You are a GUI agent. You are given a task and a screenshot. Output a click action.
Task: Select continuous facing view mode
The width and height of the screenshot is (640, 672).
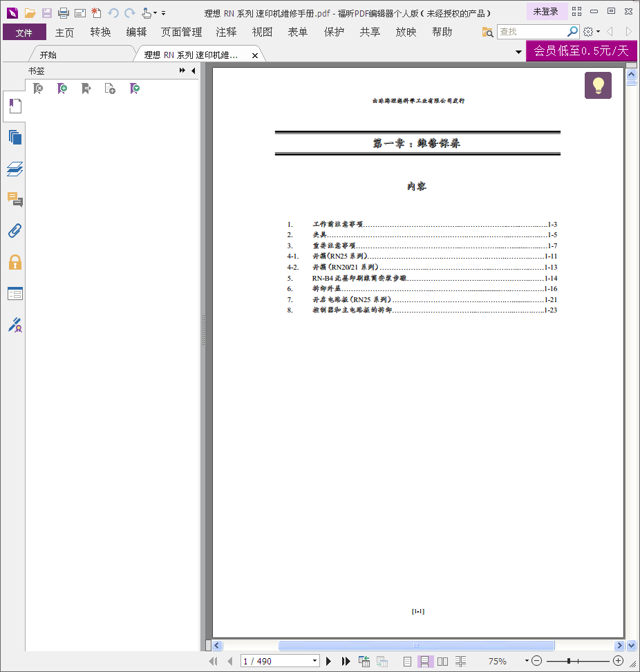460,662
